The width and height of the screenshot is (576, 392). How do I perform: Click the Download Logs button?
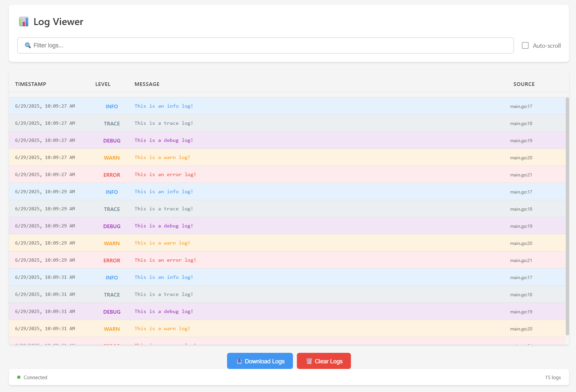(260, 361)
